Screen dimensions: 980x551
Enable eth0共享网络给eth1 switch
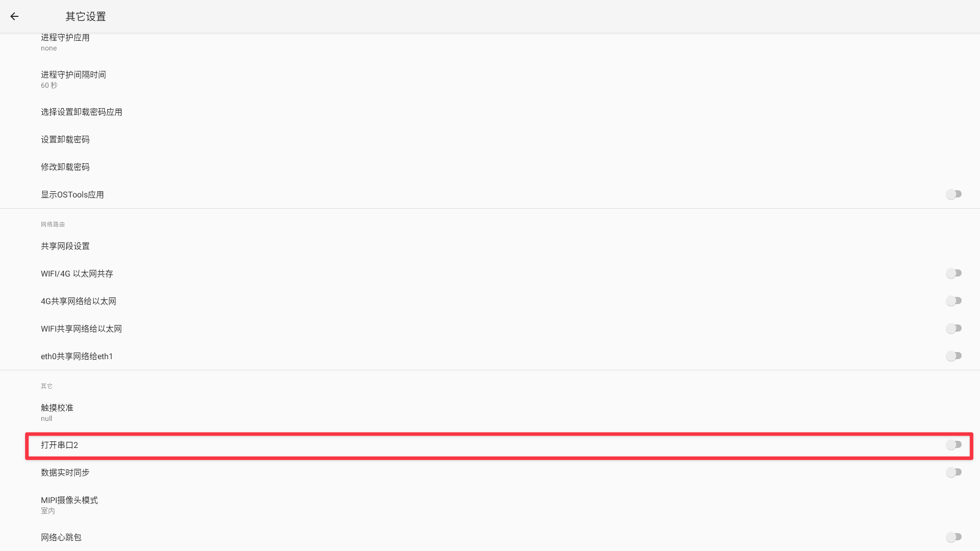tap(953, 356)
